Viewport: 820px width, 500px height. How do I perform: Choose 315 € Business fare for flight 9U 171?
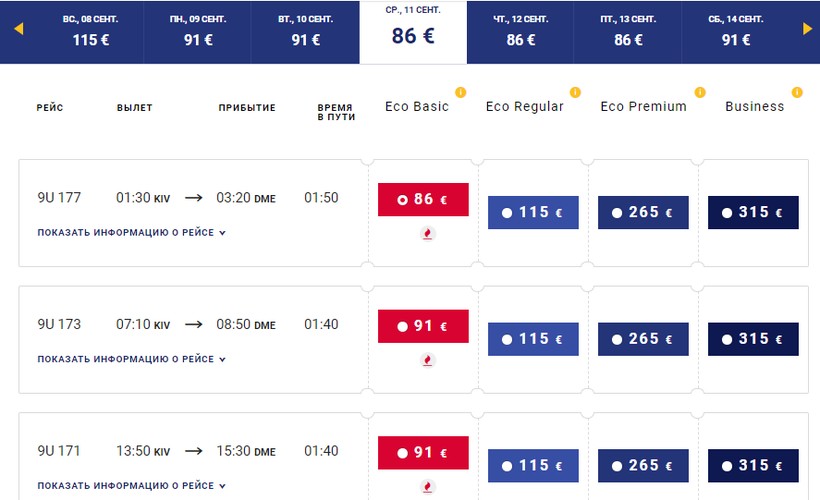753,465
